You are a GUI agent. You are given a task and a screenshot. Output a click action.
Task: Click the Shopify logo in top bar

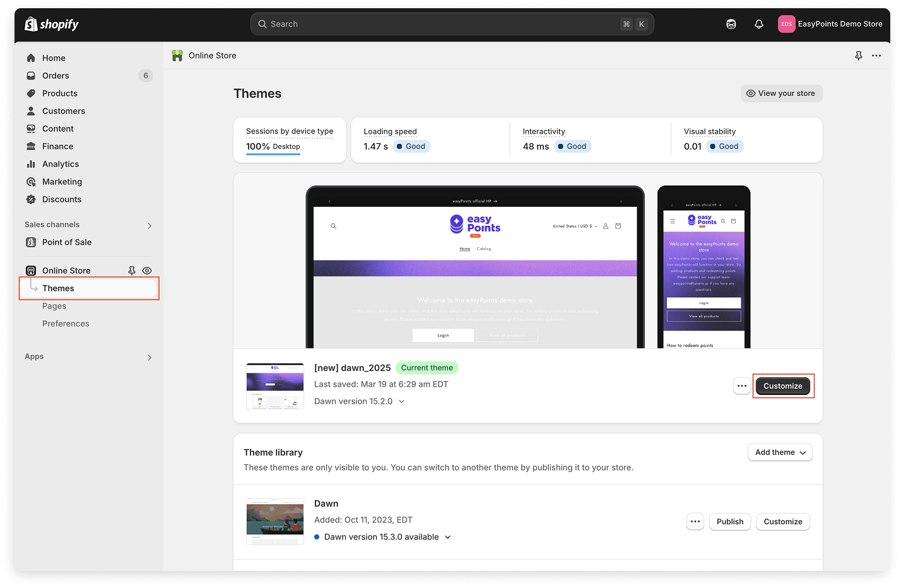52,24
